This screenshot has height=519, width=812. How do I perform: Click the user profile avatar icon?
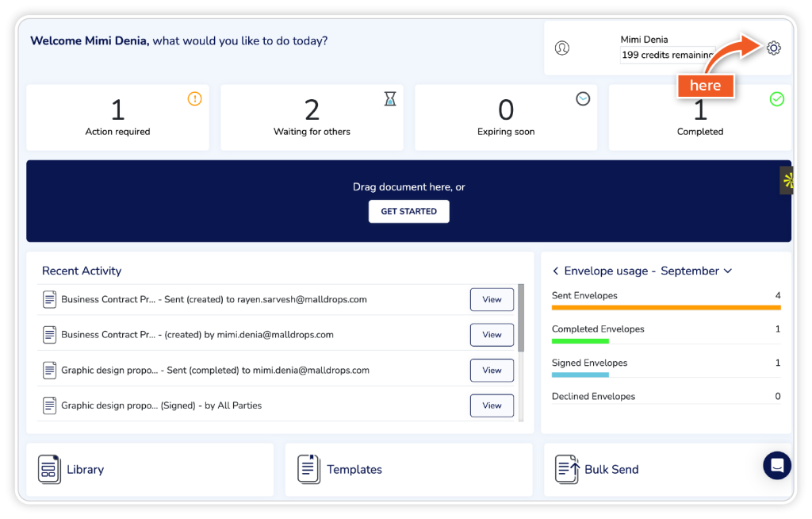pos(562,48)
